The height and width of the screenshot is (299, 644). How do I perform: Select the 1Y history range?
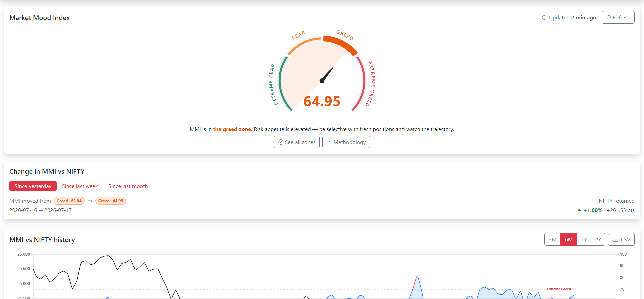click(x=584, y=240)
